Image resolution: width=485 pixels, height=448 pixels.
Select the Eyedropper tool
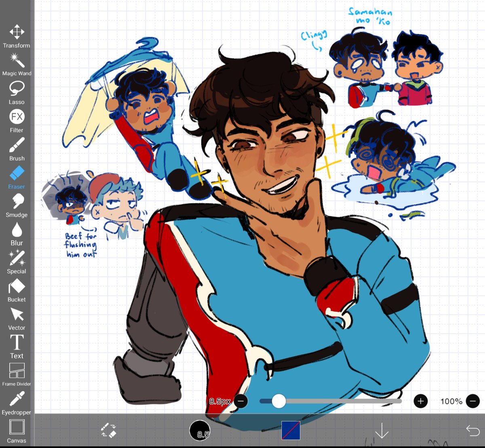pos(17,403)
